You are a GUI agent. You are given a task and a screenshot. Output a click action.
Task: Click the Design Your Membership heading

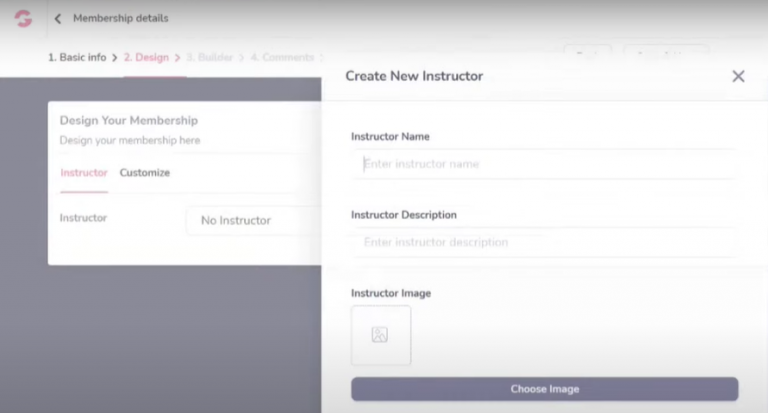click(128, 121)
